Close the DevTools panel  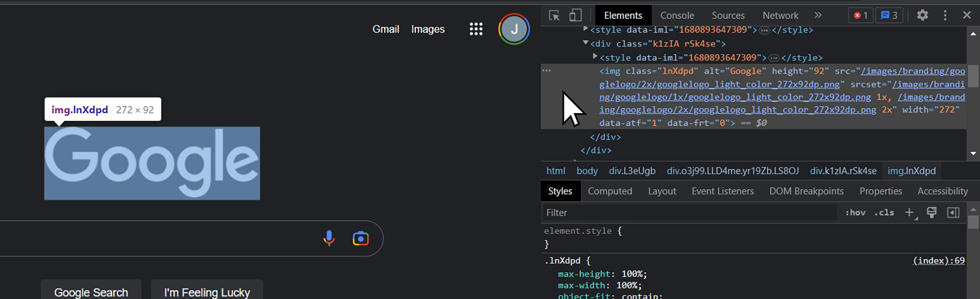[967, 15]
